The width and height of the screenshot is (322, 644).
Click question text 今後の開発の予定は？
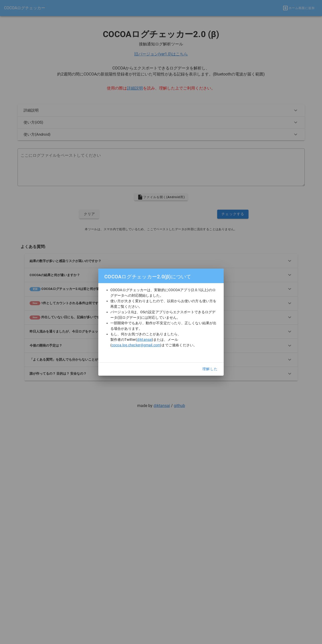pos(46,346)
